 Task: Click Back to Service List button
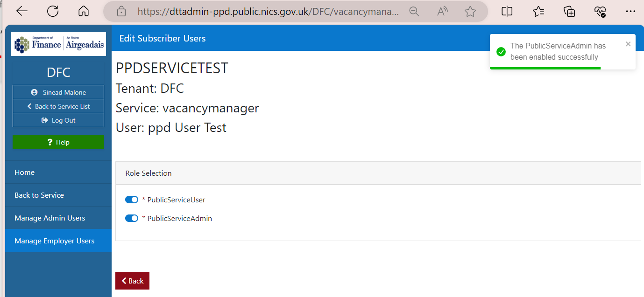[58, 106]
